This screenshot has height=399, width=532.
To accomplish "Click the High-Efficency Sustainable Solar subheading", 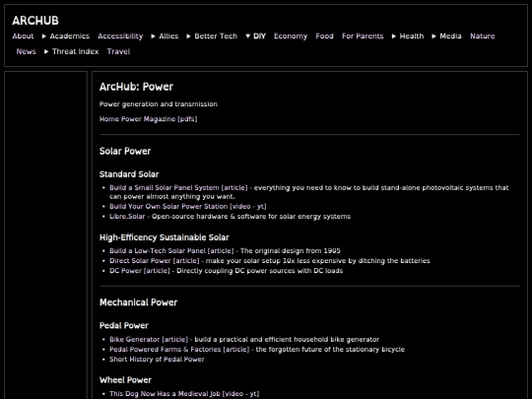I will [165, 237].
